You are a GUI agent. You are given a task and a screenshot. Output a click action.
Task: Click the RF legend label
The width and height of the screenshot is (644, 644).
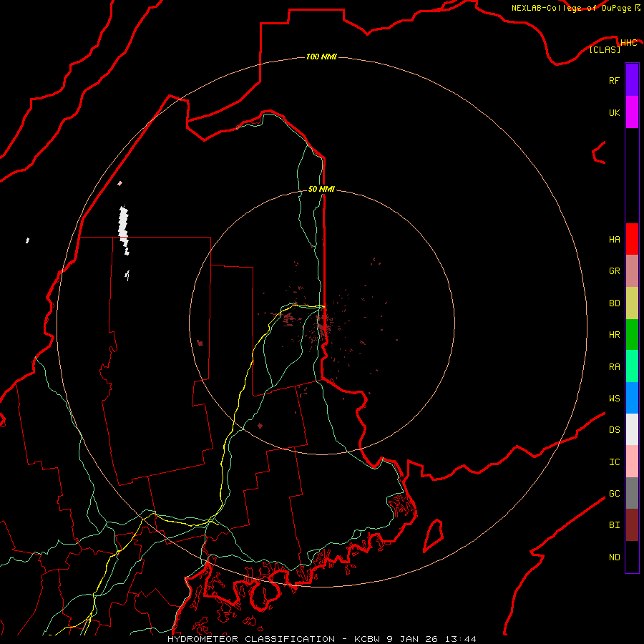pyautogui.click(x=614, y=80)
